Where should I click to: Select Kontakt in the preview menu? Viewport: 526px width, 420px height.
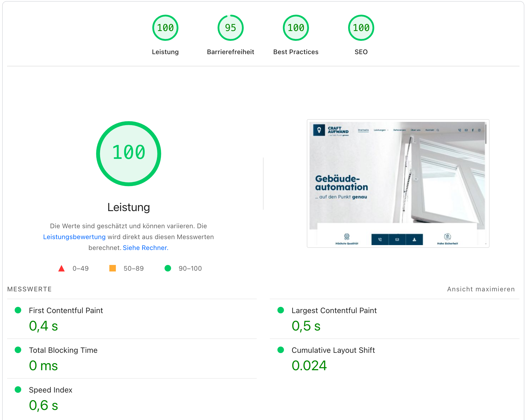pyautogui.click(x=430, y=130)
